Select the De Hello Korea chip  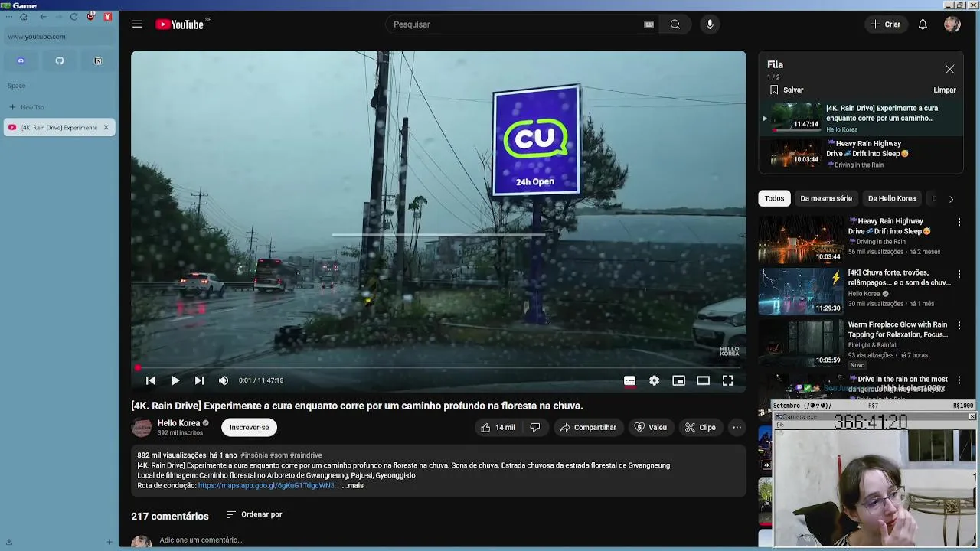point(892,199)
